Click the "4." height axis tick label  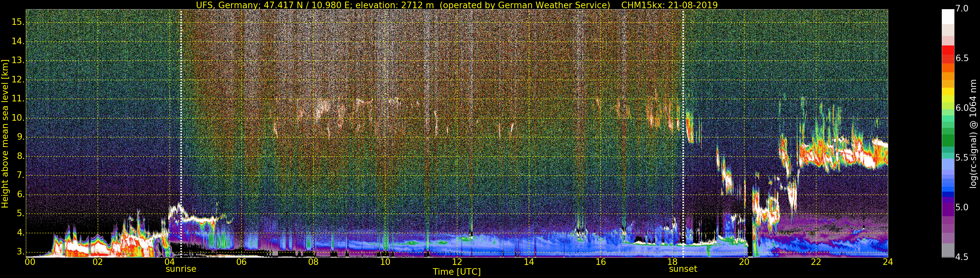coord(20,233)
